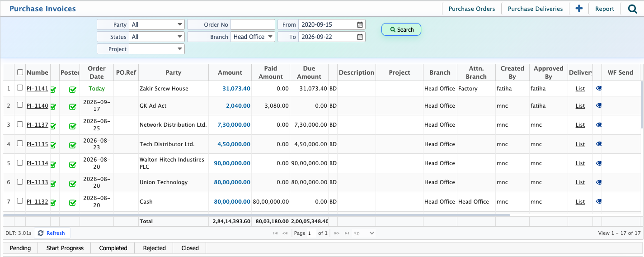Screen dimensions: 644x257
Task: Sort by the Amount column header
Action: [230, 72]
